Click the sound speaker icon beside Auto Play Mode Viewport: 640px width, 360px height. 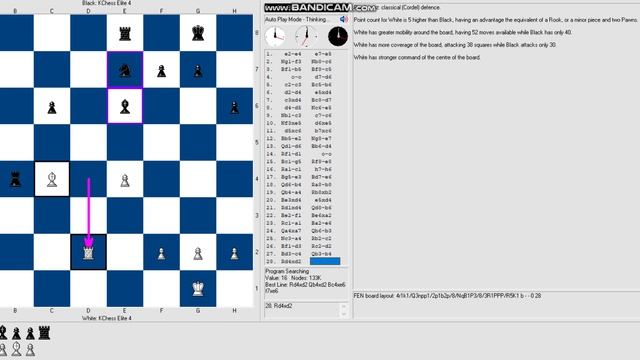(344, 19)
